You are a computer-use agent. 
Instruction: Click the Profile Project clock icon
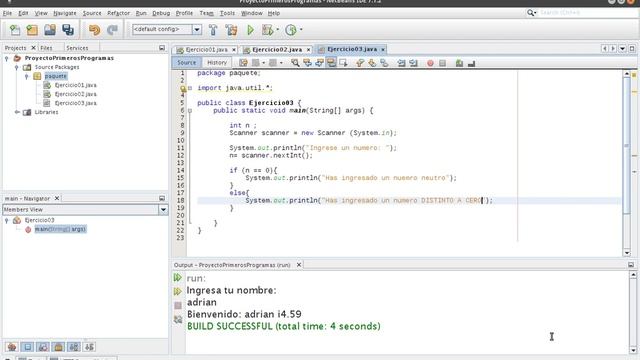coord(291,29)
